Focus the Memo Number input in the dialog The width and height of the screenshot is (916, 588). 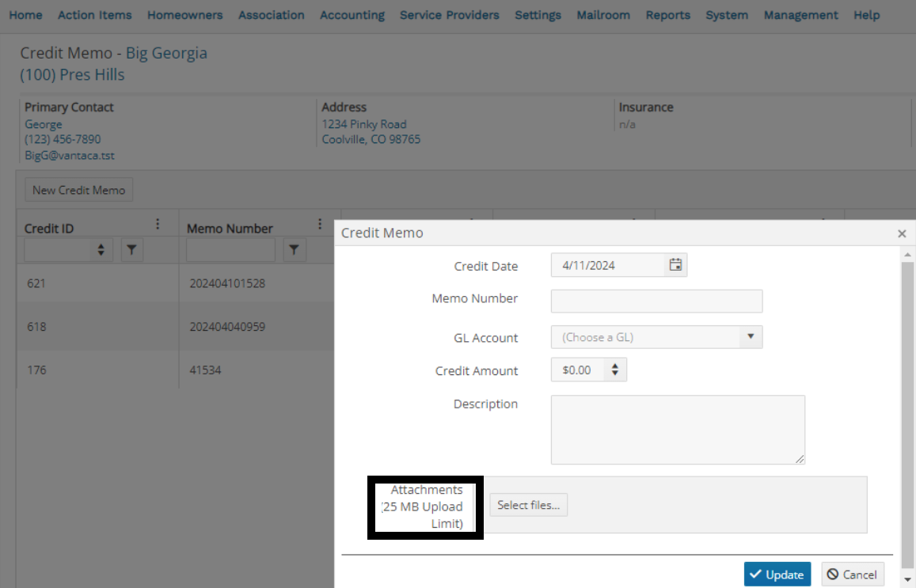tap(656, 302)
